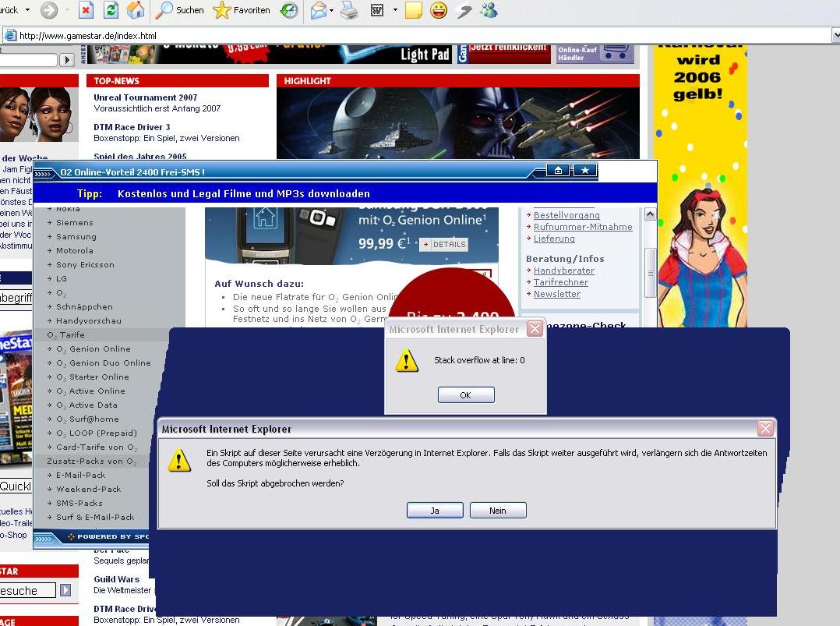Select Samsung in O2 popup sidebar
The width and height of the screenshot is (840, 626).
click(76, 236)
